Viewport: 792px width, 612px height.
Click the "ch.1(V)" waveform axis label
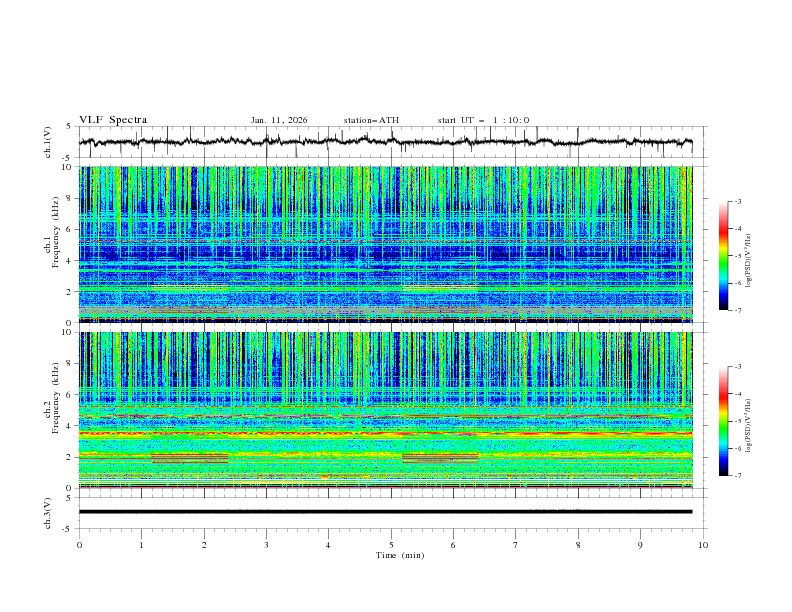(48, 142)
